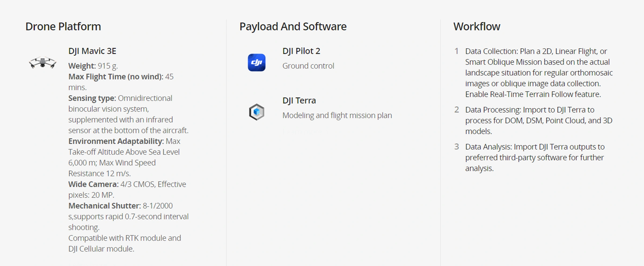
Task: Select workflow step number 3
Action: 456,146
